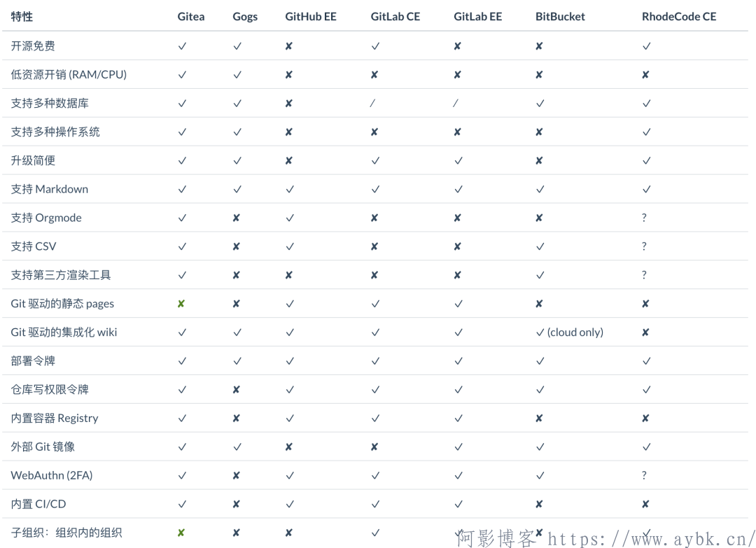This screenshot has width=756, height=548.
Task: Click the BitBucket column header
Action: 560,16
